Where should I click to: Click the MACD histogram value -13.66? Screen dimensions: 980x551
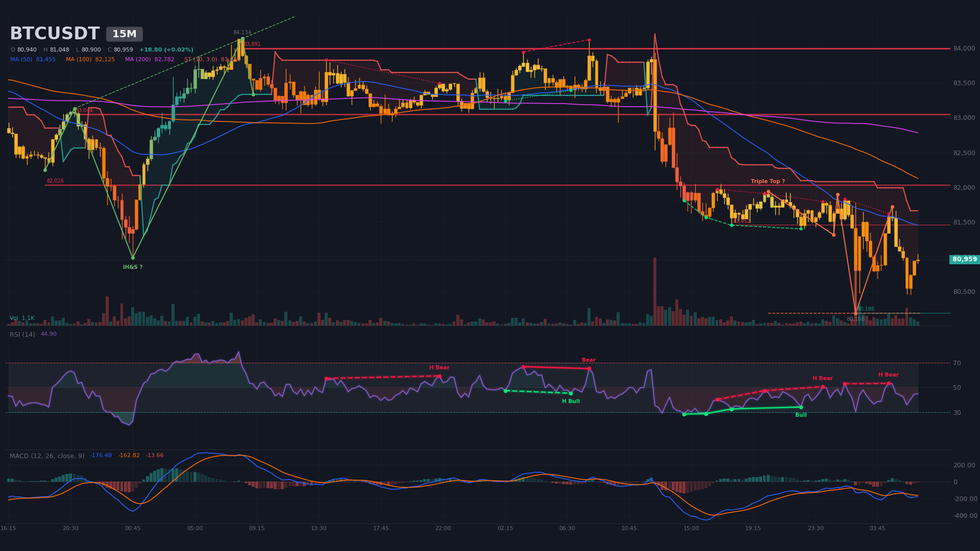(155, 455)
